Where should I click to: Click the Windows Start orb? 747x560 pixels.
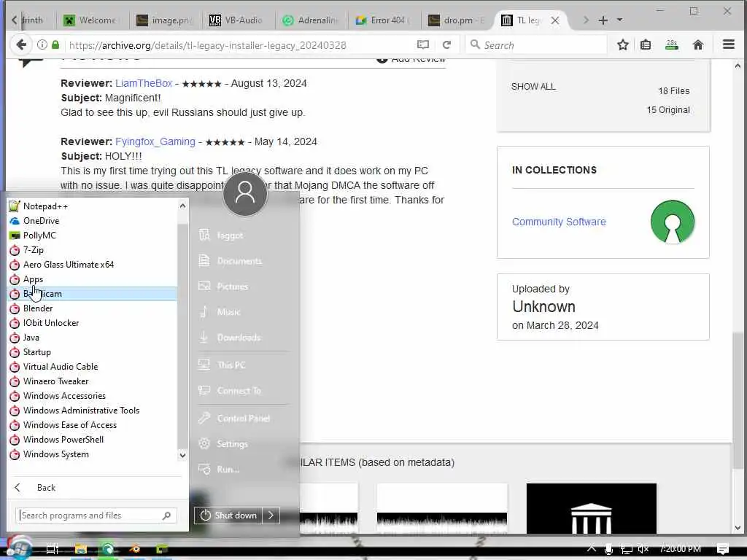coord(19,548)
